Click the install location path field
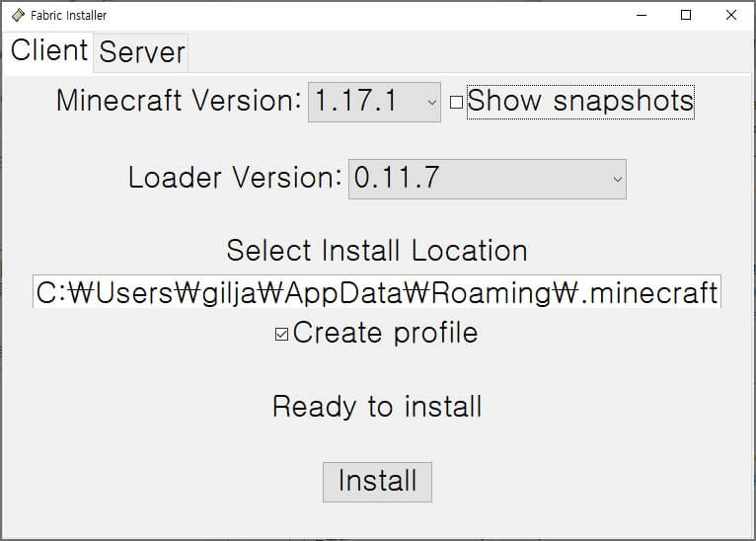756x541 pixels. (x=377, y=292)
